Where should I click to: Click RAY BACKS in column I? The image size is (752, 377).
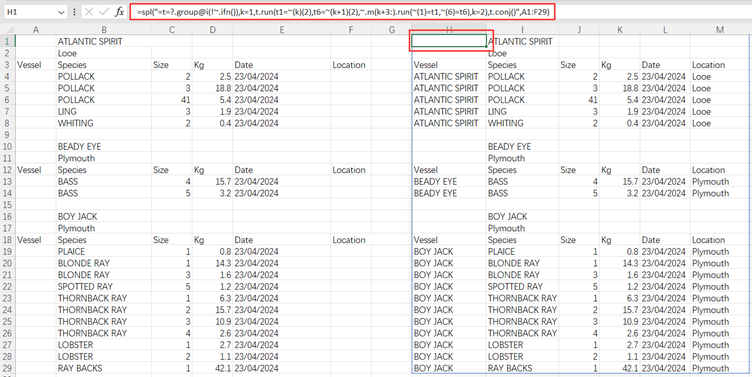tap(510, 368)
